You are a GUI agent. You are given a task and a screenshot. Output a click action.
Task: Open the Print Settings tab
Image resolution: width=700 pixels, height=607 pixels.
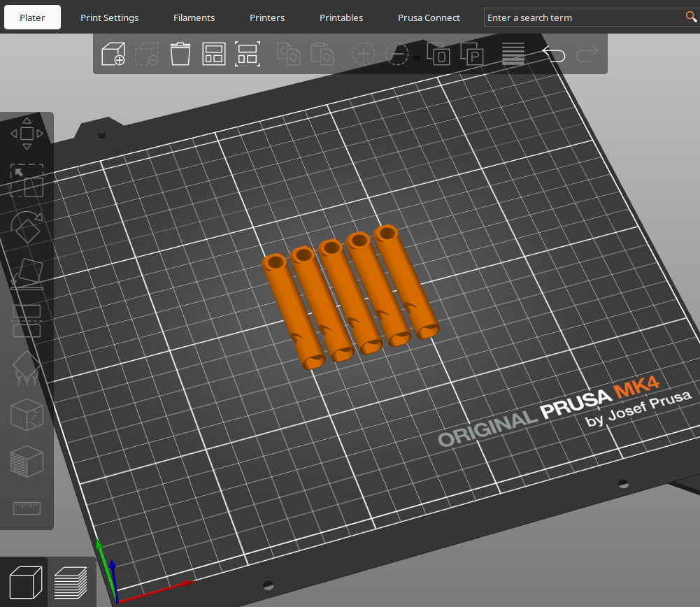coord(109,17)
